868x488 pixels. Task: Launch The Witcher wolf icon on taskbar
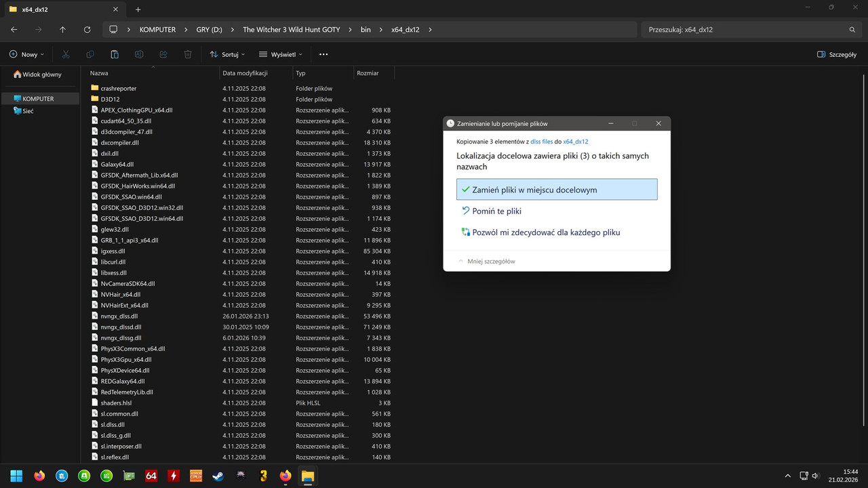click(240, 476)
